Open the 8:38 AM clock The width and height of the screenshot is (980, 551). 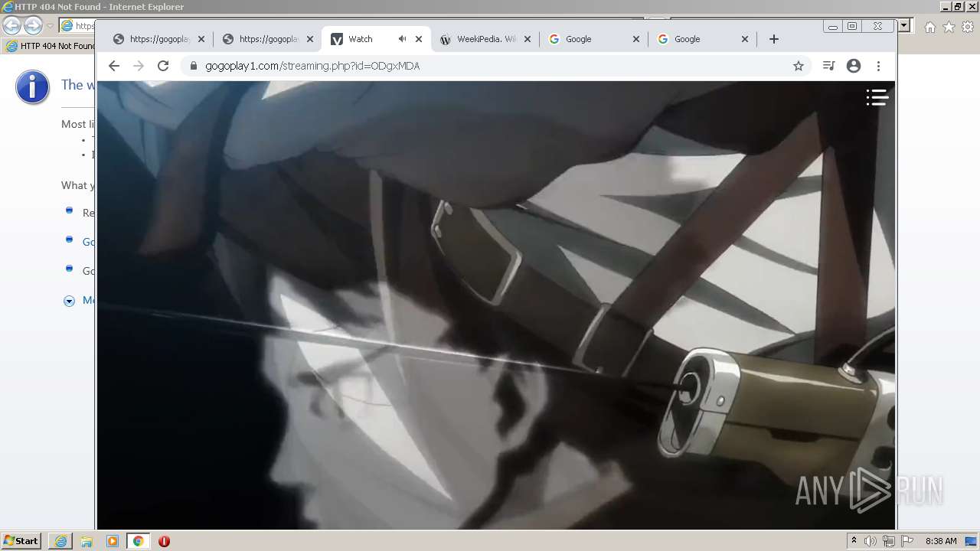tap(941, 541)
